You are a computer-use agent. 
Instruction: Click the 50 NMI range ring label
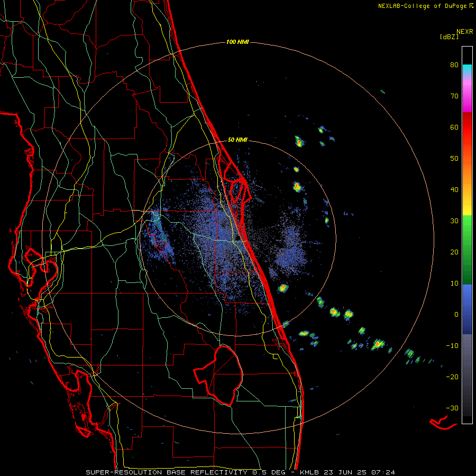(237, 140)
